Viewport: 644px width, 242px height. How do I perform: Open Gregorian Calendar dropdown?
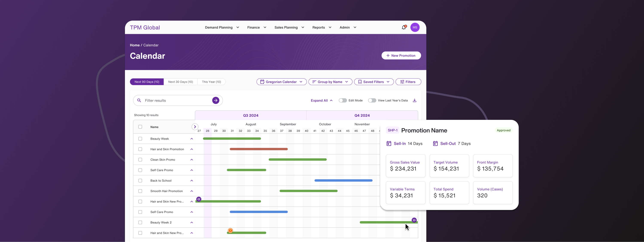(281, 82)
